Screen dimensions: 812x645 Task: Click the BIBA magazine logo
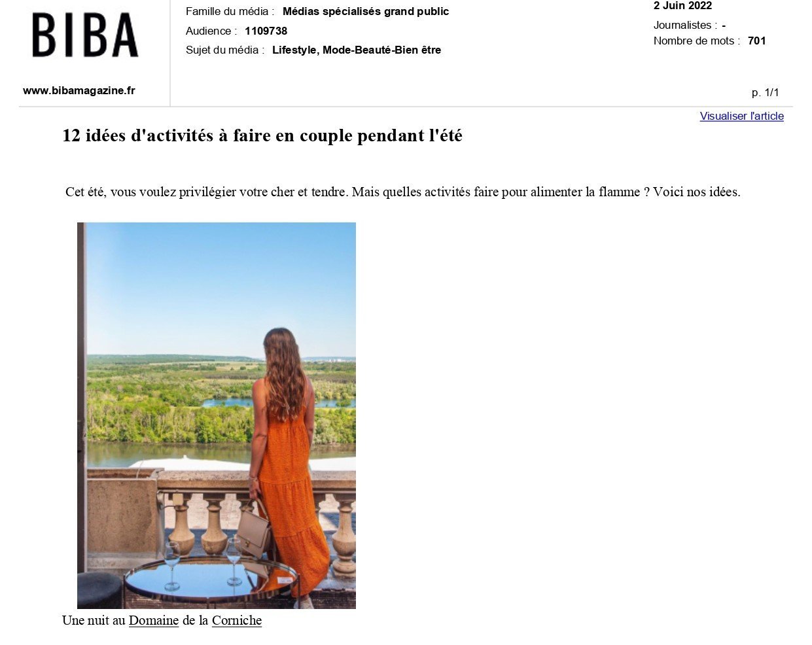(85, 35)
